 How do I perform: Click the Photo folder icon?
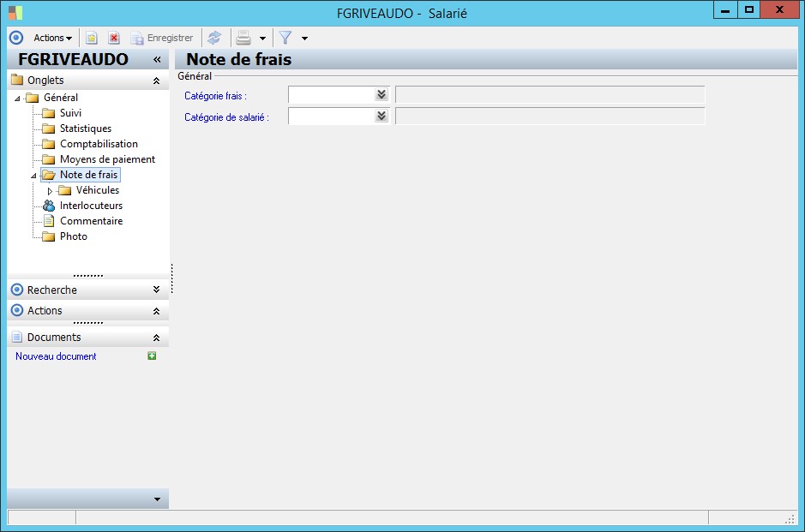pos(49,236)
